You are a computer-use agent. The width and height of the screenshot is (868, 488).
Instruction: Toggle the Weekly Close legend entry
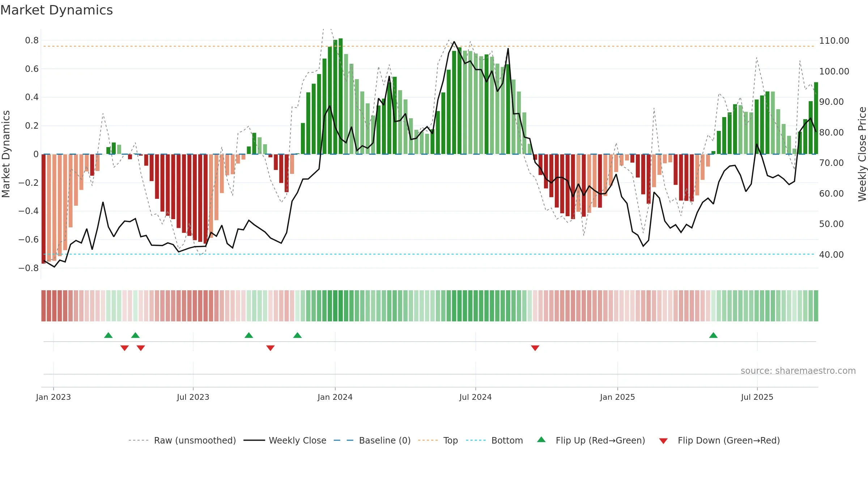(285, 440)
